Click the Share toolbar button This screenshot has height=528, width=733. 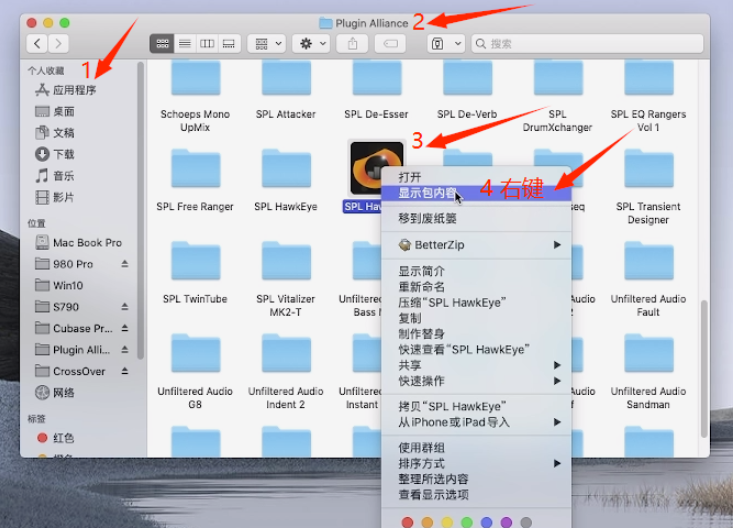tap(352, 43)
